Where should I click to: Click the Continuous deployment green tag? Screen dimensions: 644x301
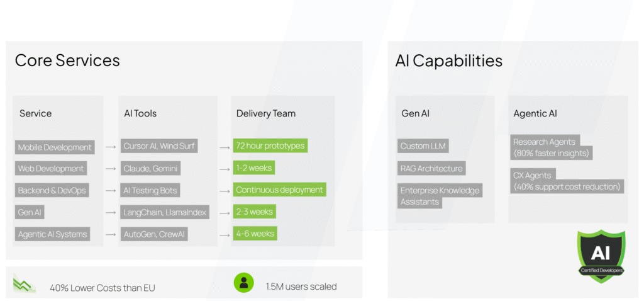click(279, 190)
